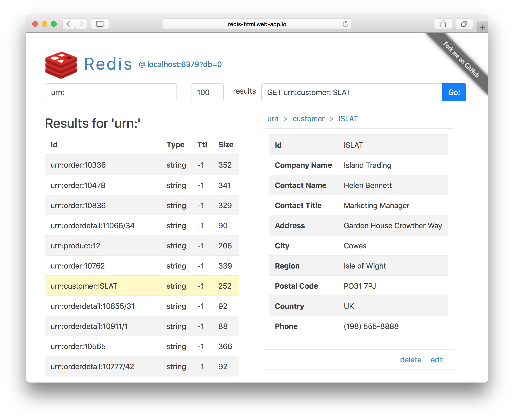Click the GET urn:customer:ISLAT command field

coord(352,92)
